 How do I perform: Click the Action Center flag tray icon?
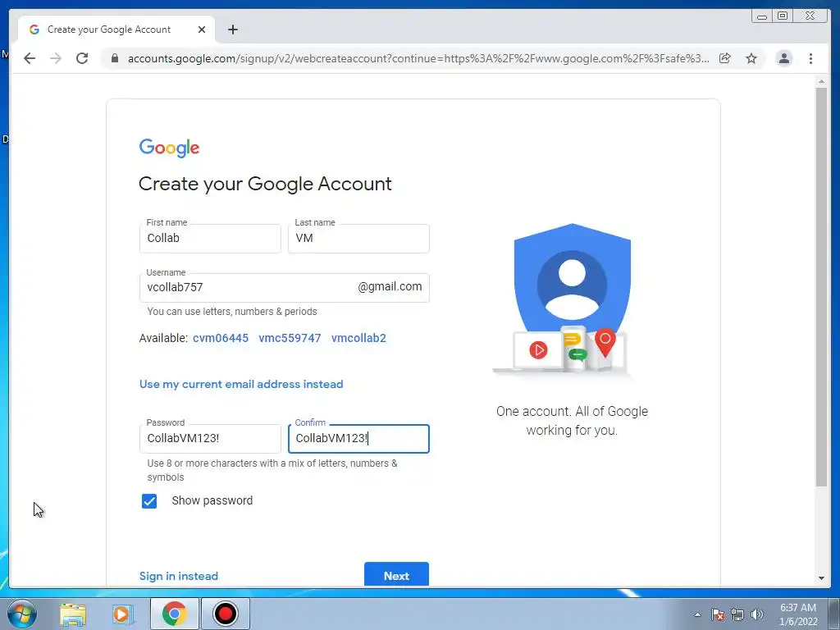point(718,614)
